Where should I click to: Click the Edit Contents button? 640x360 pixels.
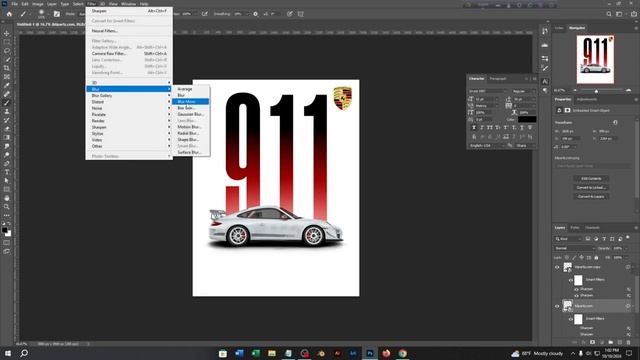tap(591, 178)
